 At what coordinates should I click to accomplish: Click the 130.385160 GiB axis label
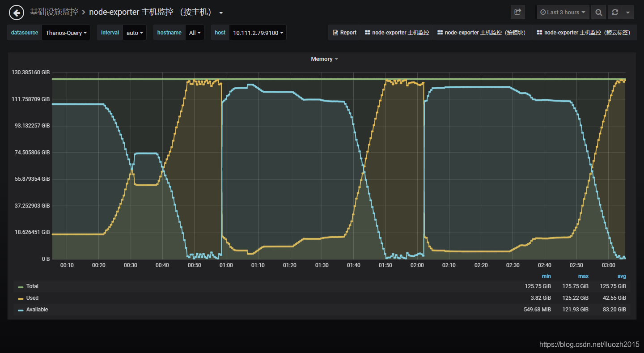(31, 72)
